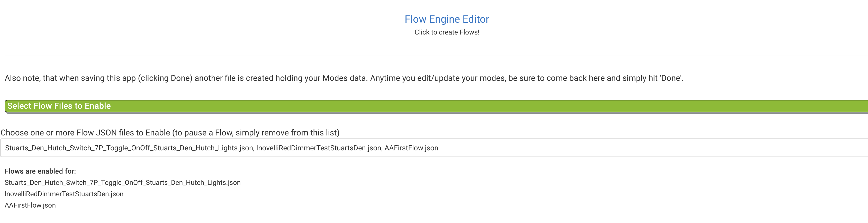Select Stuarts_Den_Hutch_Switch entry in enabled flows list
868x223 pixels.
tap(122, 183)
